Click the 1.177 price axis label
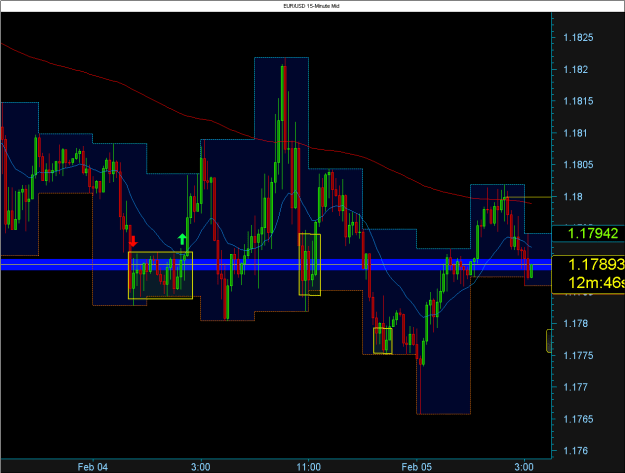 coord(575,387)
